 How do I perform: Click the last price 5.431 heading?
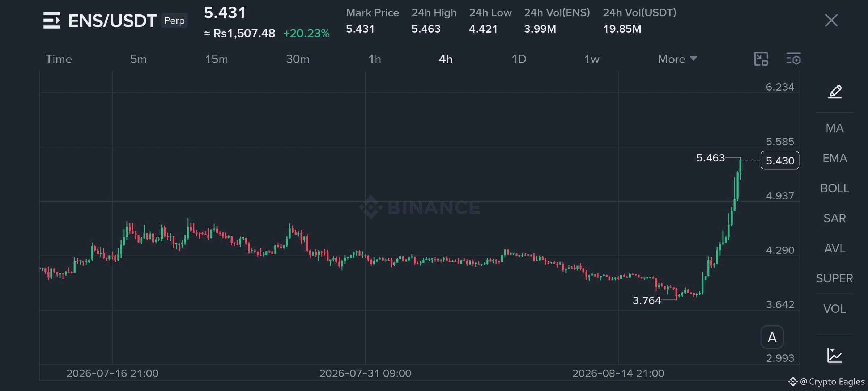[225, 13]
